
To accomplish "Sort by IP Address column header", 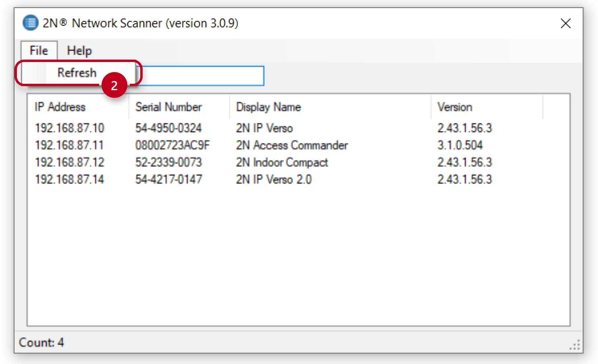I will point(78,107).
